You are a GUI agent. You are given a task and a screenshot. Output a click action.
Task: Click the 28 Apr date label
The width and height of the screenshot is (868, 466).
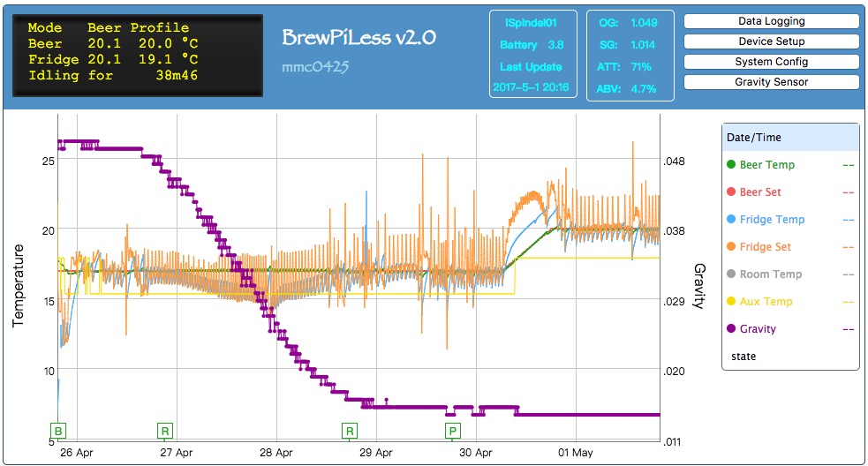pyautogui.click(x=275, y=453)
